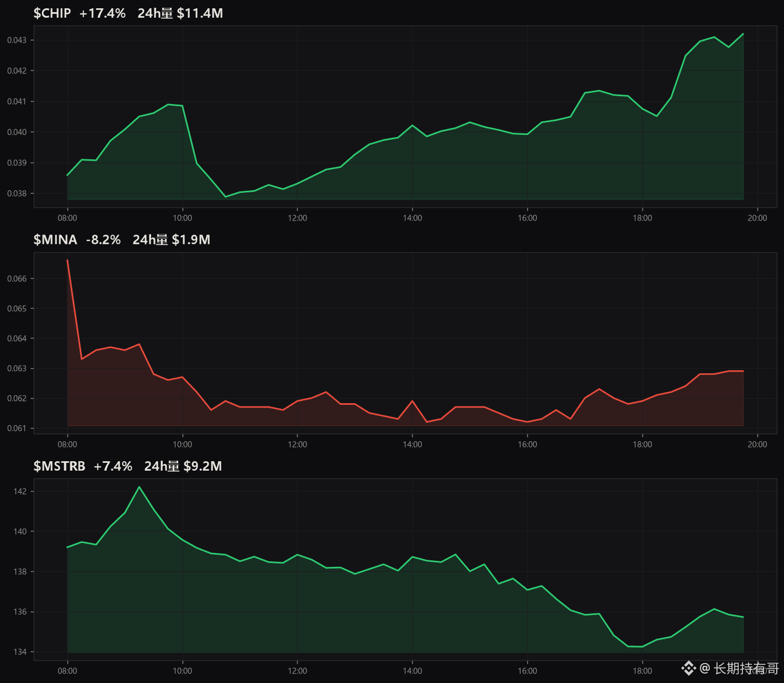This screenshot has width=784, height=683.
Task: Select the 0.065 price axis label
Action: (x=17, y=309)
